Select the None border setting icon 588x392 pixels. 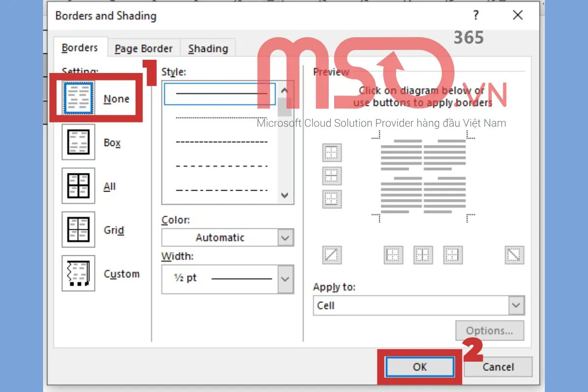pos(78,98)
